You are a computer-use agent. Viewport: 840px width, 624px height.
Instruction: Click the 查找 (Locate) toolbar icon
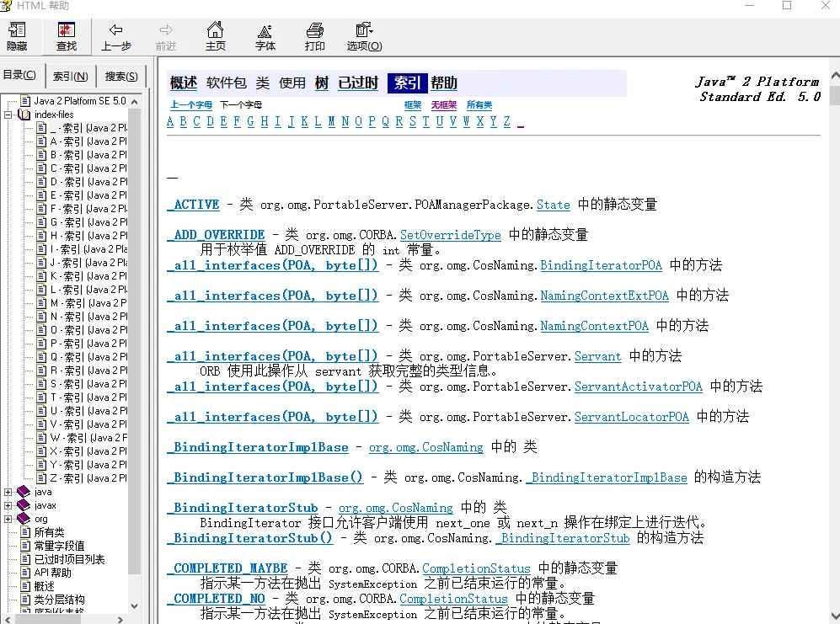coord(66,36)
